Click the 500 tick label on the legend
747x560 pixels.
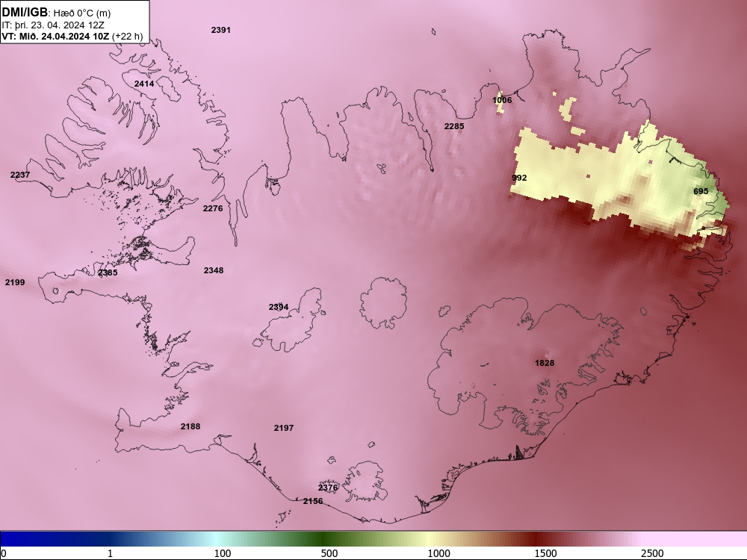(329, 553)
